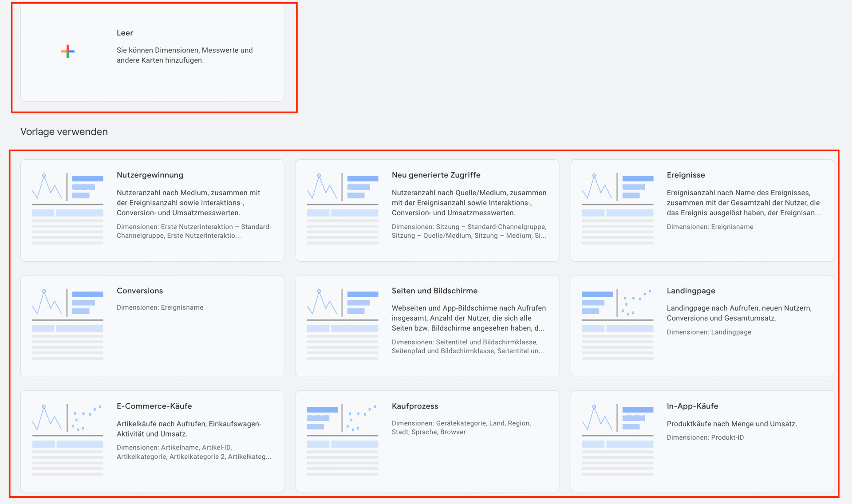Select the Conversions template title
This screenshot has width=852, height=504.
point(140,291)
